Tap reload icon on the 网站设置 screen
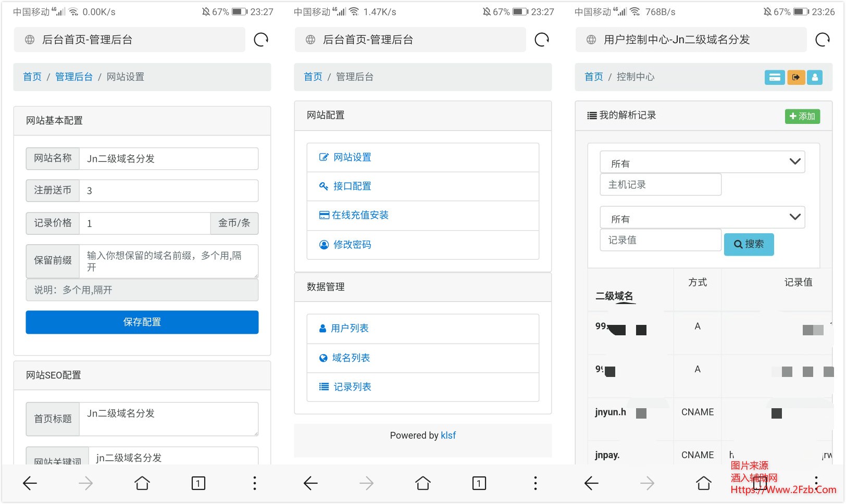 point(261,40)
